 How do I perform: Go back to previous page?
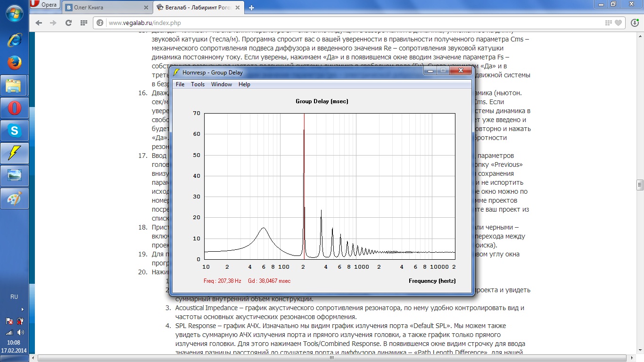[x=39, y=23]
